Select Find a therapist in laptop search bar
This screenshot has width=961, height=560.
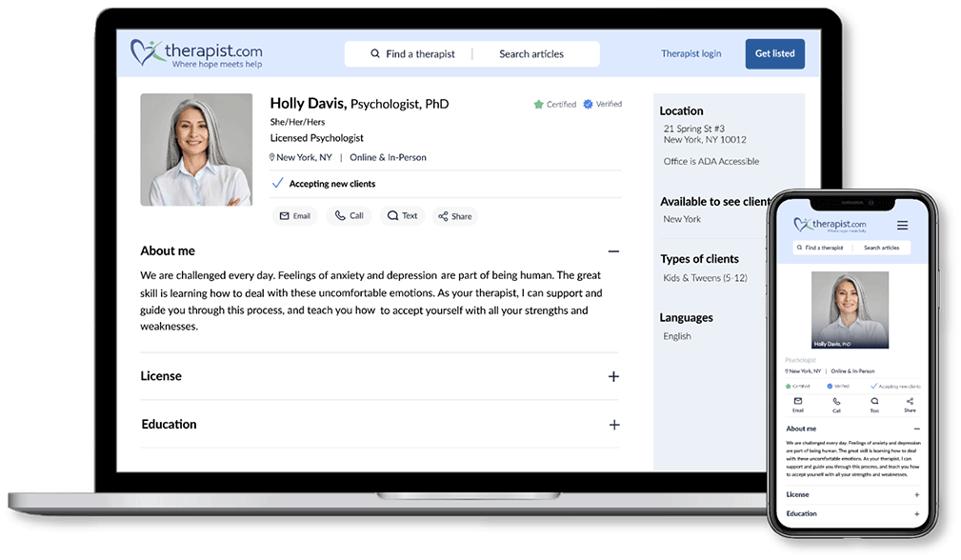coord(412,54)
